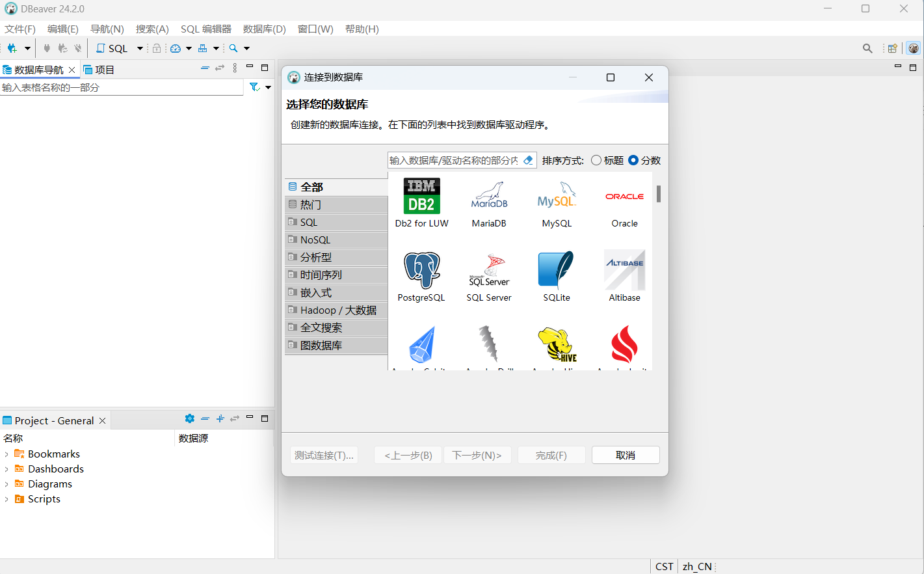Choose the Altibase driver
This screenshot has height=574, width=924.
pyautogui.click(x=624, y=277)
